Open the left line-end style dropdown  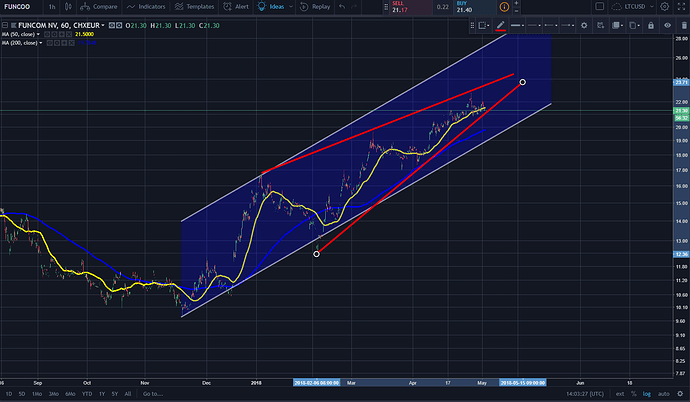[x=551, y=26]
